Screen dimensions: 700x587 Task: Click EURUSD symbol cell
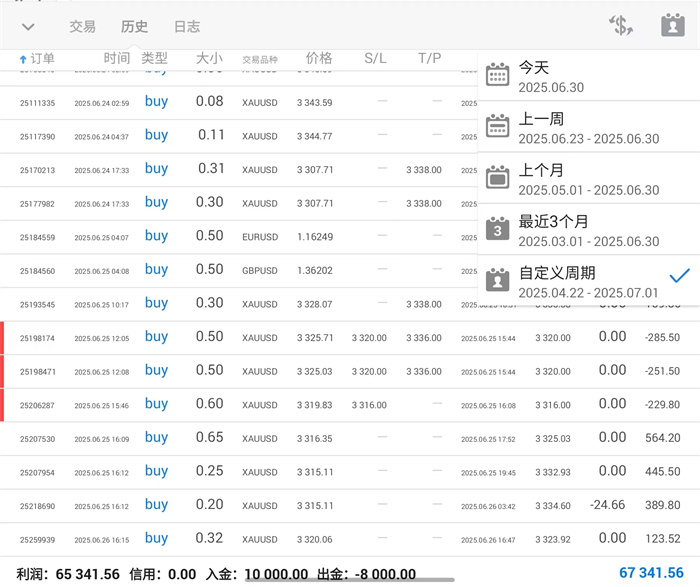tap(260, 237)
